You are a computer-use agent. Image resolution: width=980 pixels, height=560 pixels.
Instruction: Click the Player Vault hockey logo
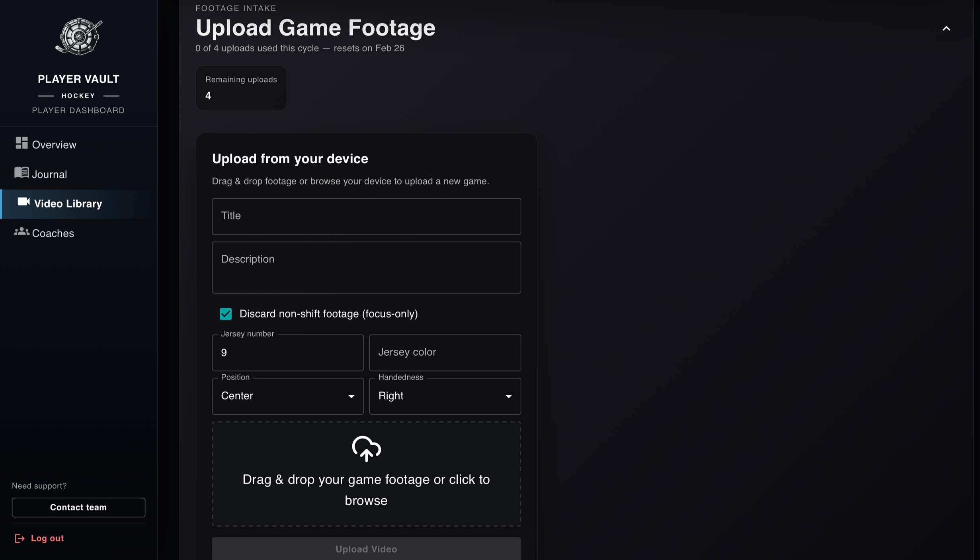point(79,37)
